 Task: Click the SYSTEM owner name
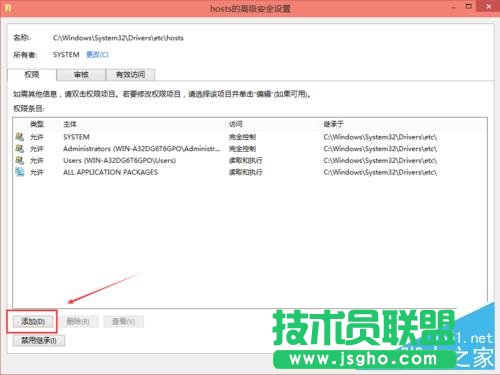point(66,54)
